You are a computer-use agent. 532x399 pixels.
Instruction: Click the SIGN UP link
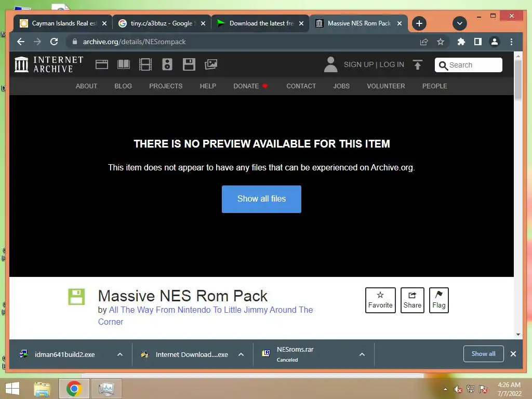point(358,64)
